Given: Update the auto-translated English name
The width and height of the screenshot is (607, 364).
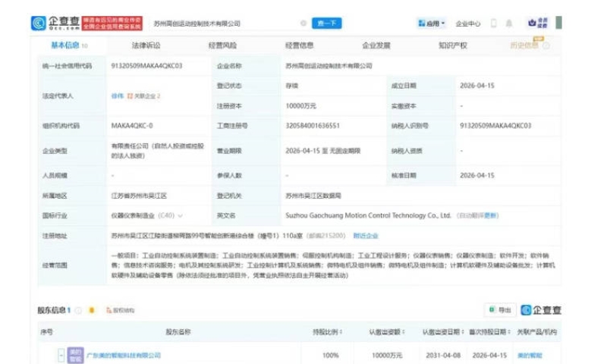Looking at the screenshot, I should [490, 215].
